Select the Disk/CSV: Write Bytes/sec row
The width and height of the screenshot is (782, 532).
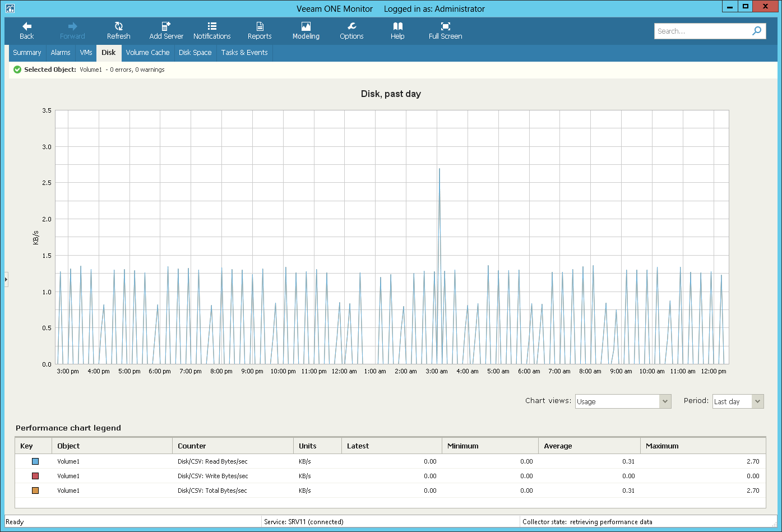[x=391, y=476]
